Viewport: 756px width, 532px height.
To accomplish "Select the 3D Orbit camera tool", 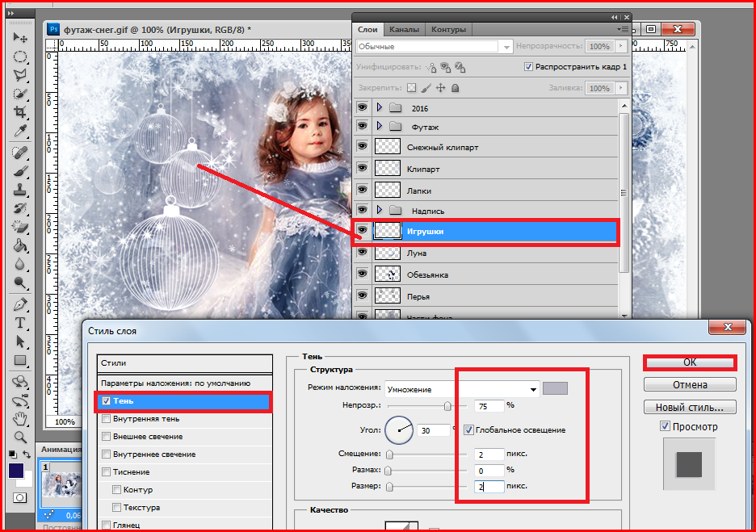I will tap(20, 400).
